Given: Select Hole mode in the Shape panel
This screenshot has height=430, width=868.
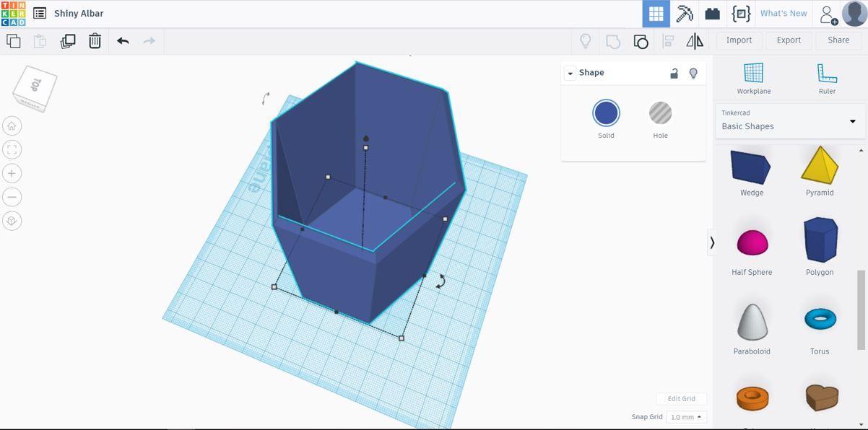Looking at the screenshot, I should 659,114.
